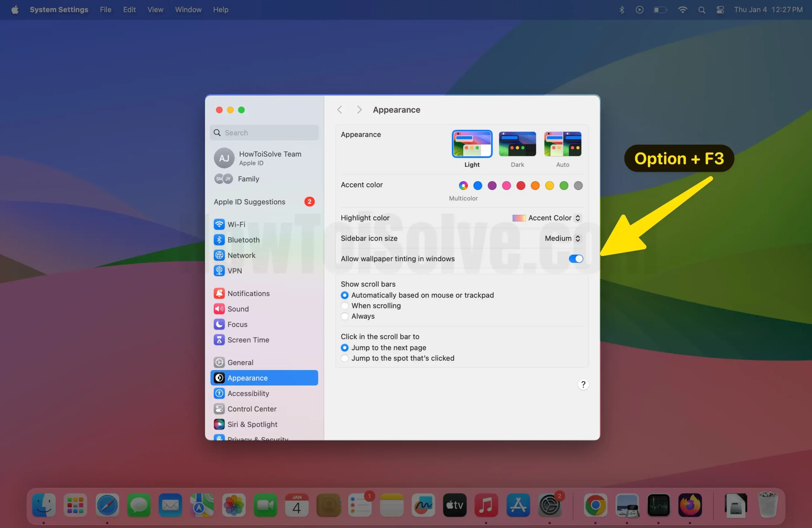
Task: Click the back navigation arrow
Action: (340, 109)
